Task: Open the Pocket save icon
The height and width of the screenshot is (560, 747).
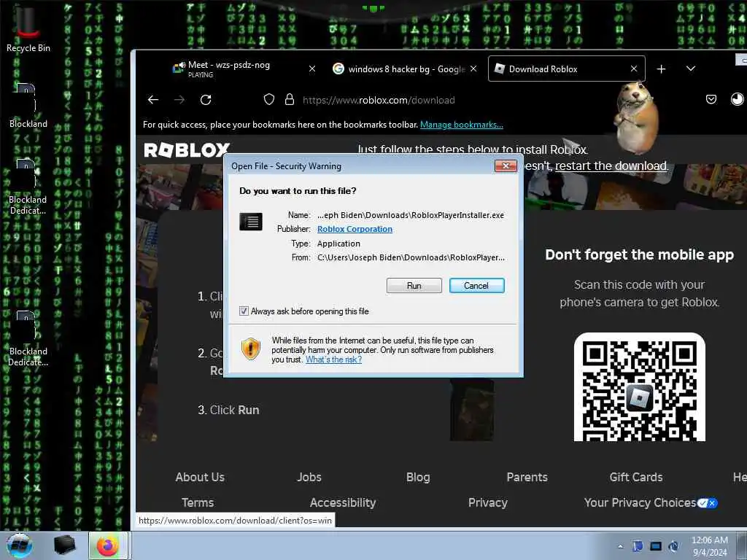Action: coord(711,99)
